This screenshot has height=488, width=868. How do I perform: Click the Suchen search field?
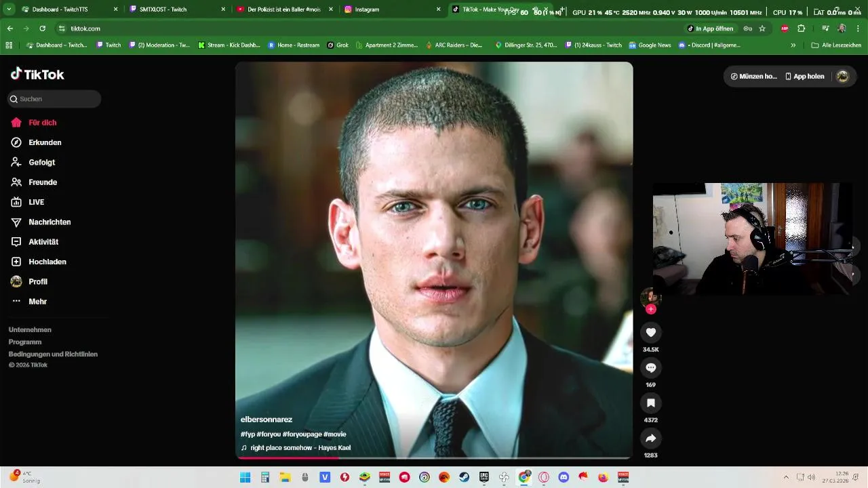click(54, 99)
